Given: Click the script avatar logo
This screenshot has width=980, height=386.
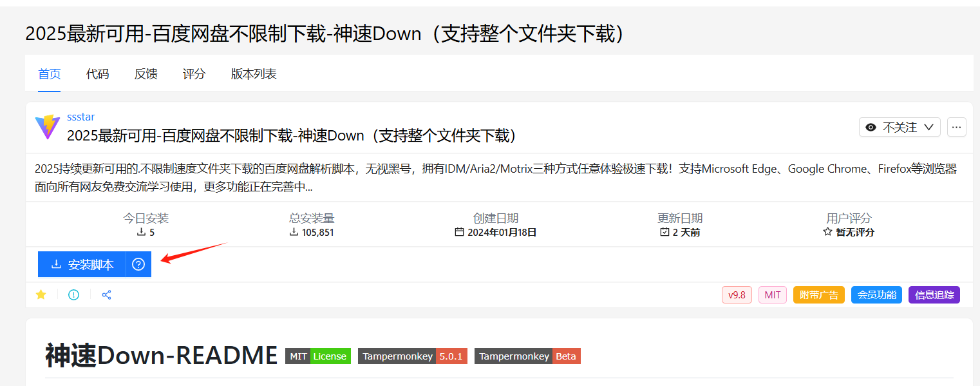Looking at the screenshot, I should pos(48,127).
